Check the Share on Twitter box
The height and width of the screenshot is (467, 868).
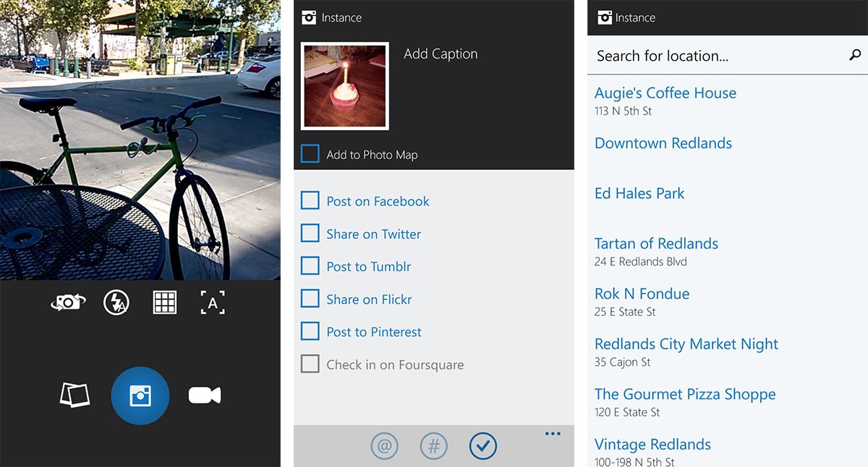coord(310,233)
